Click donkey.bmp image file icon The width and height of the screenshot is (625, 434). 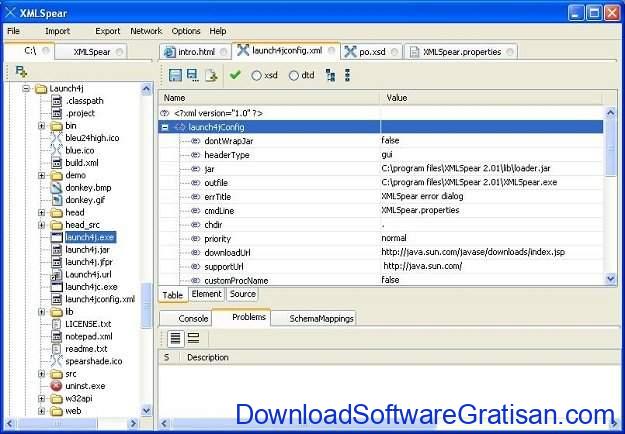(x=57, y=187)
